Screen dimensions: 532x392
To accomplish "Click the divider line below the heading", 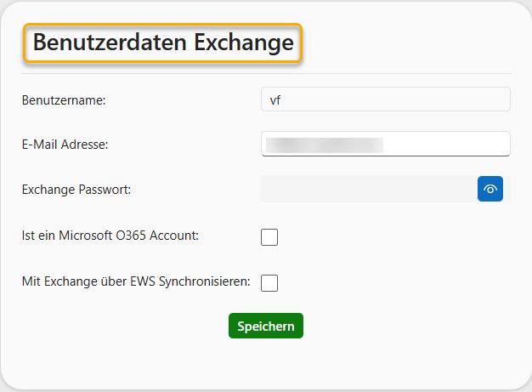I will point(266,74).
